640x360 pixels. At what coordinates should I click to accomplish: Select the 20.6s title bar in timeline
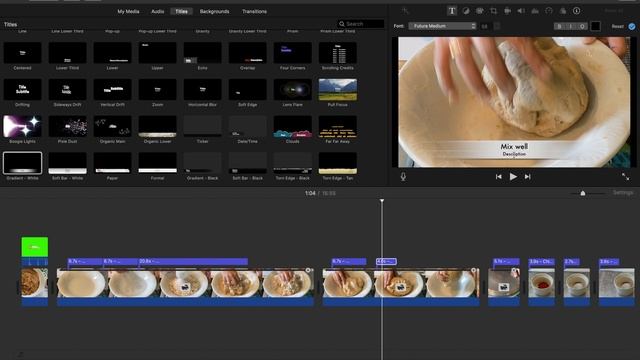point(193,261)
